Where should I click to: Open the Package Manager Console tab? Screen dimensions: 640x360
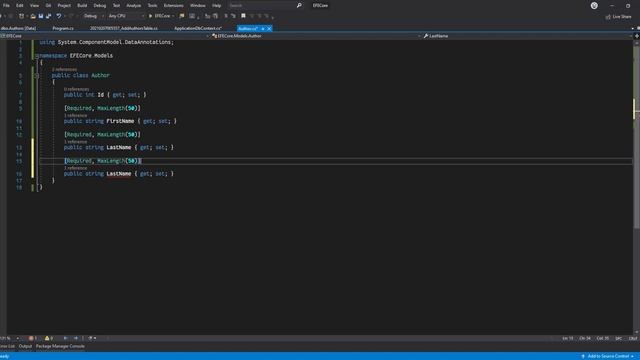click(x=60, y=346)
